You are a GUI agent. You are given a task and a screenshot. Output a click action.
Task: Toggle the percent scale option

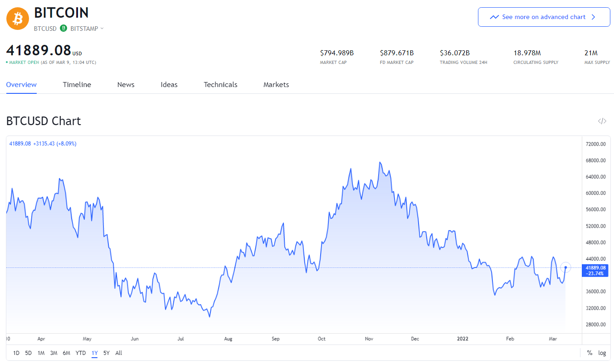[x=590, y=353]
